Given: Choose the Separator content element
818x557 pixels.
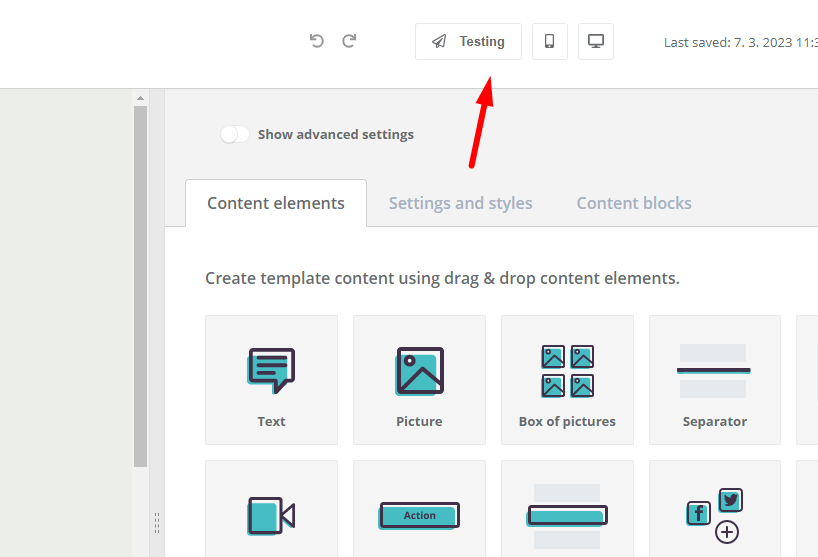Looking at the screenshot, I should tap(715, 380).
